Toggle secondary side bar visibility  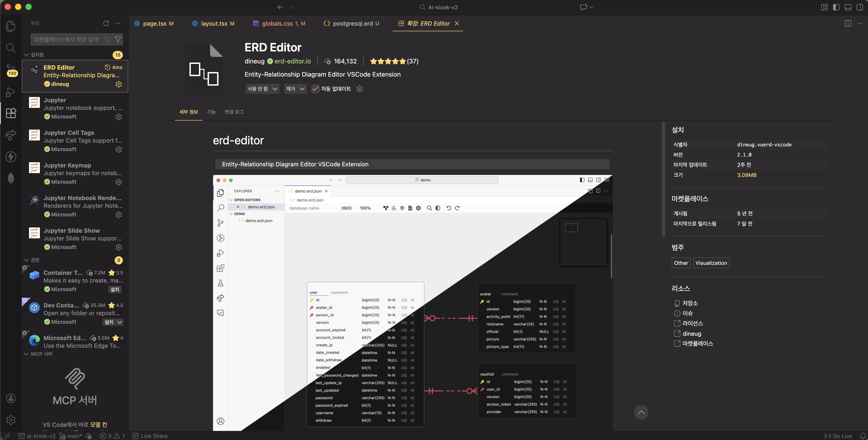pos(860,7)
